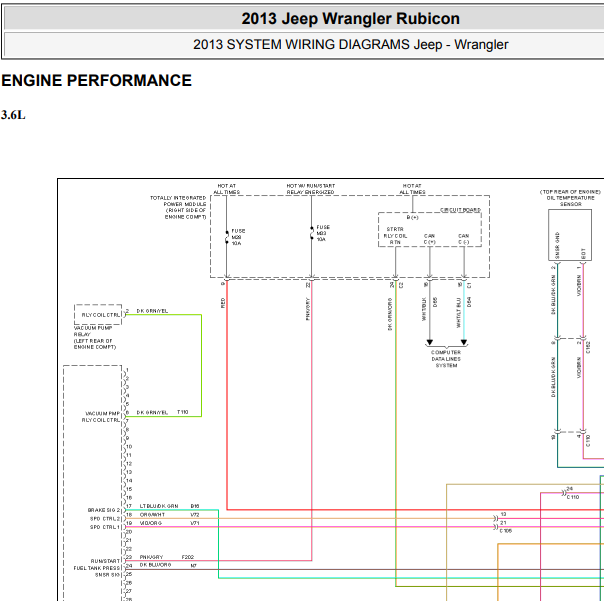
Task: Click the "ENGINE PERFORMANCE" heading
Action: [x=96, y=81]
